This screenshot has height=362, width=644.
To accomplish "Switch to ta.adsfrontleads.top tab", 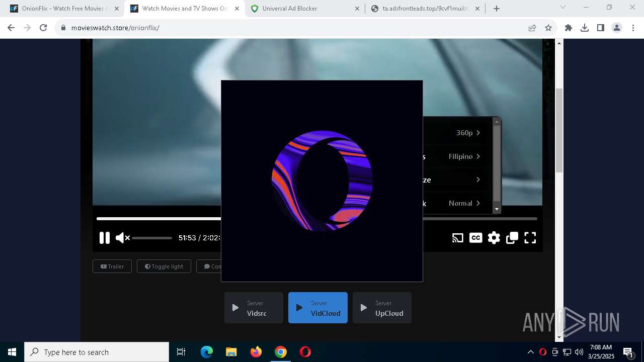I will tap(426, 9).
